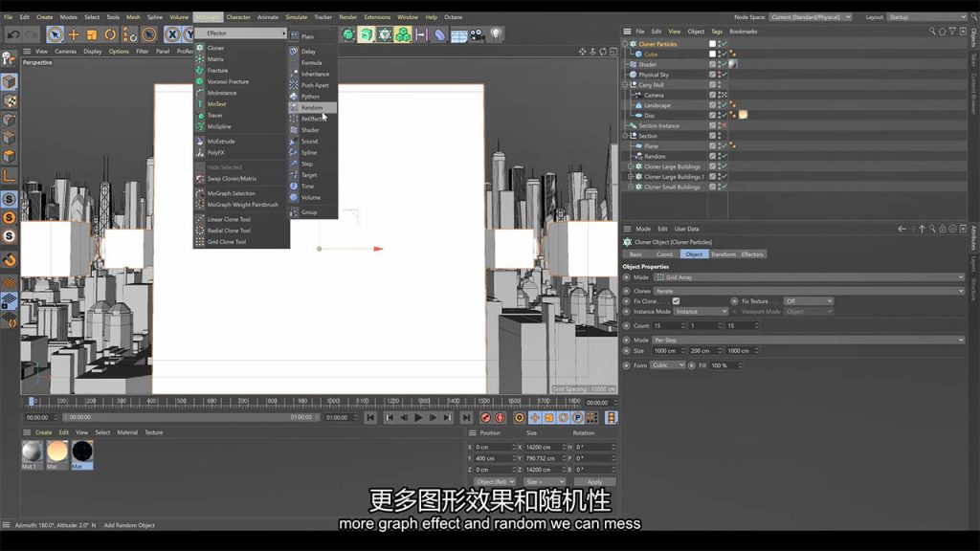Open the Instance Mode dropdown
980x551 pixels.
(702, 311)
